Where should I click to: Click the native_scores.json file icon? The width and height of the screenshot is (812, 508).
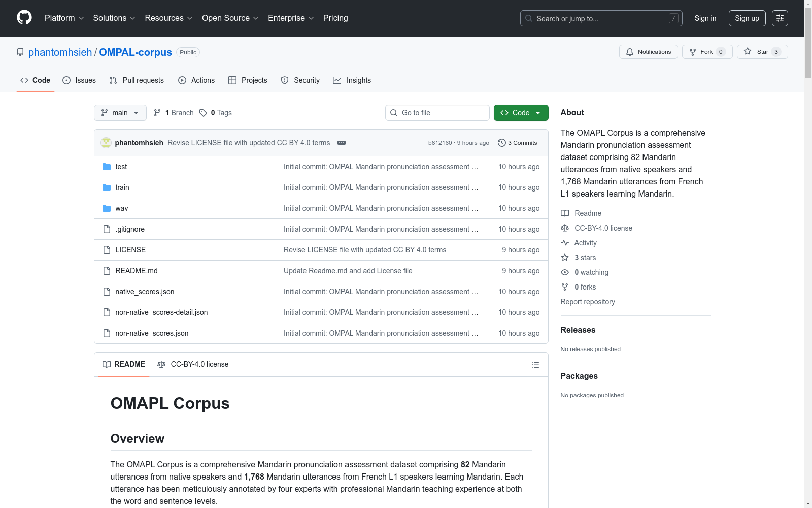point(107,292)
